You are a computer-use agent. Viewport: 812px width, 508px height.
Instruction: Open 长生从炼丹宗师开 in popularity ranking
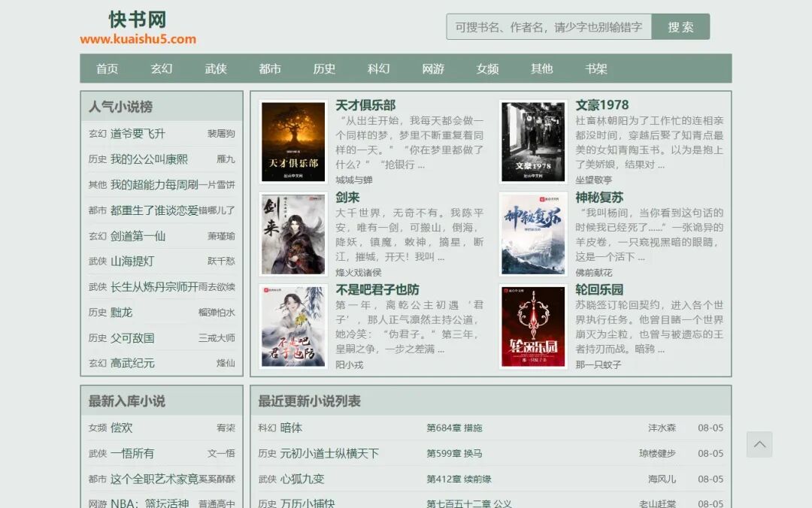coord(154,286)
